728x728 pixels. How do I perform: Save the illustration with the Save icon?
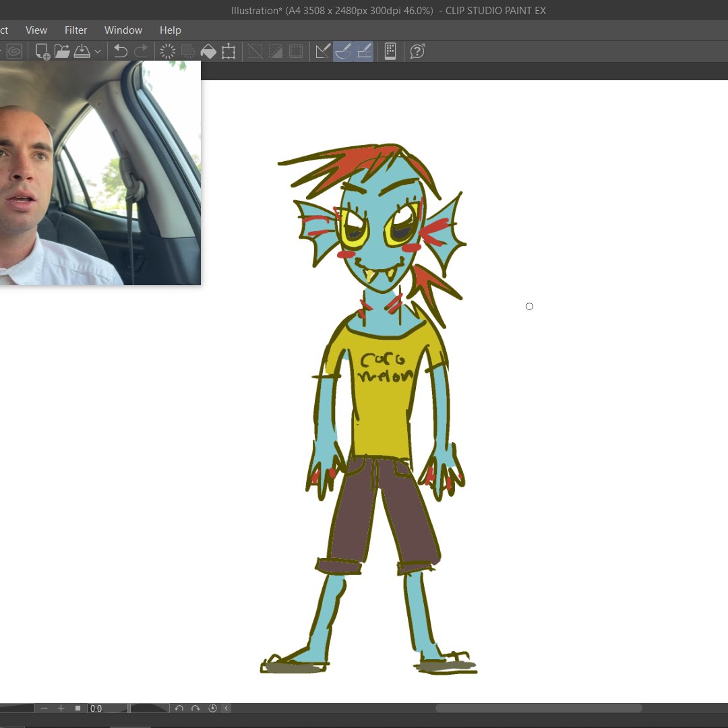pyautogui.click(x=82, y=51)
